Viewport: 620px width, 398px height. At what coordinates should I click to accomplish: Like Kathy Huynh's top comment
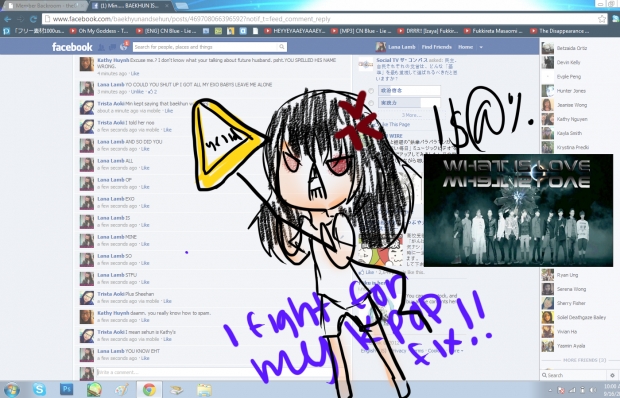[135, 74]
